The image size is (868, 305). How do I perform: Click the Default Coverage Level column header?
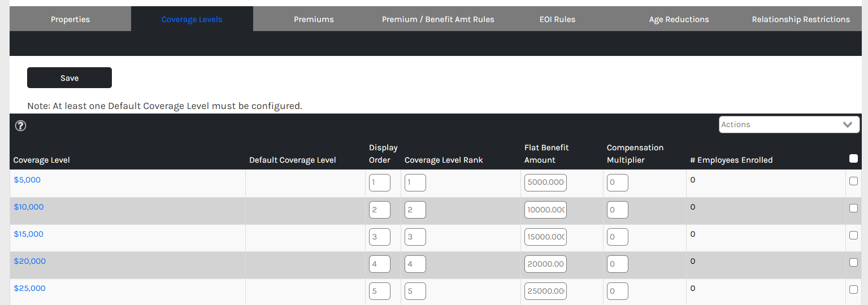(x=293, y=160)
